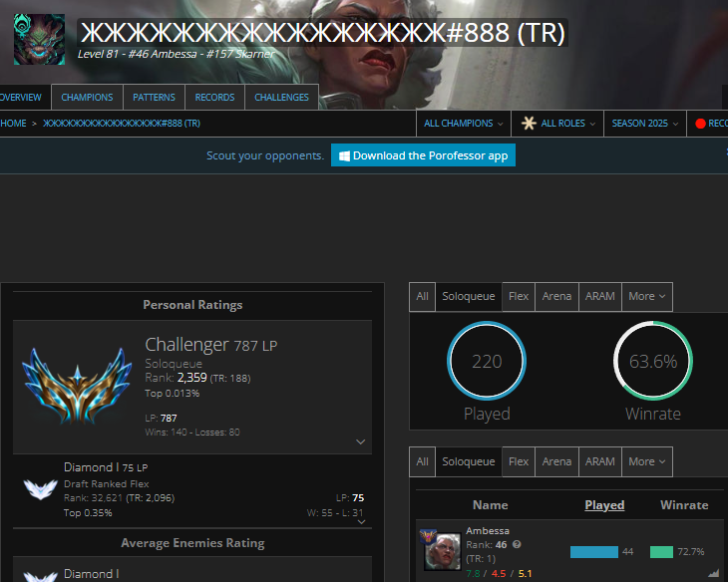Open the More dropdown above the Played circle
Viewport: 728px width, 582px height.
coord(647,297)
